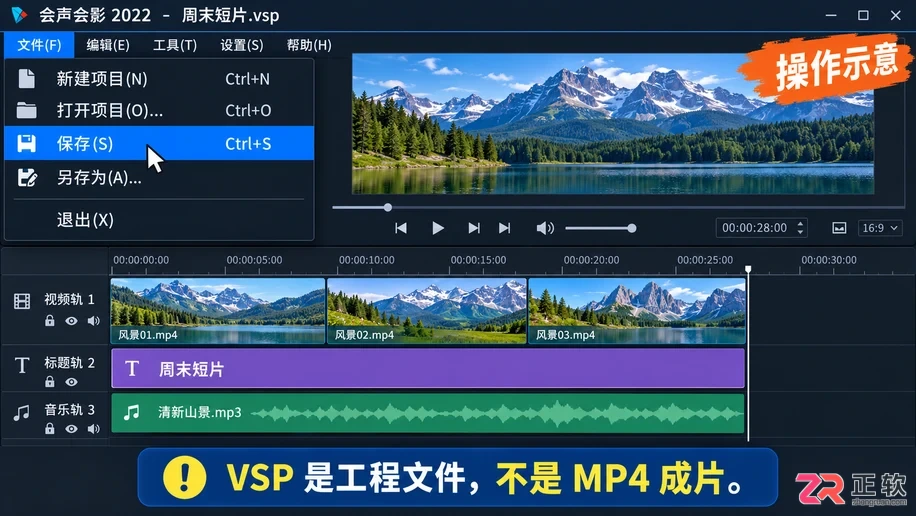
Task: Click the preview scrubber bar handle
Action: point(388,207)
